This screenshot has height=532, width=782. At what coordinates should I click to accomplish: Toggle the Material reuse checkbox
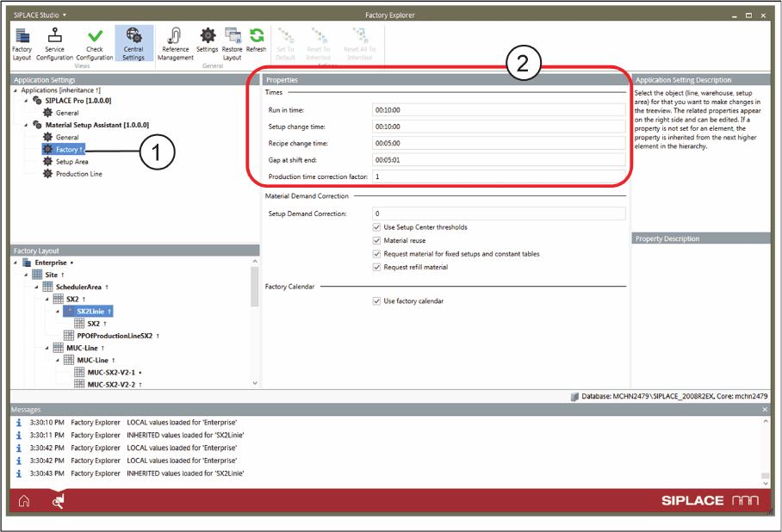pyautogui.click(x=376, y=241)
